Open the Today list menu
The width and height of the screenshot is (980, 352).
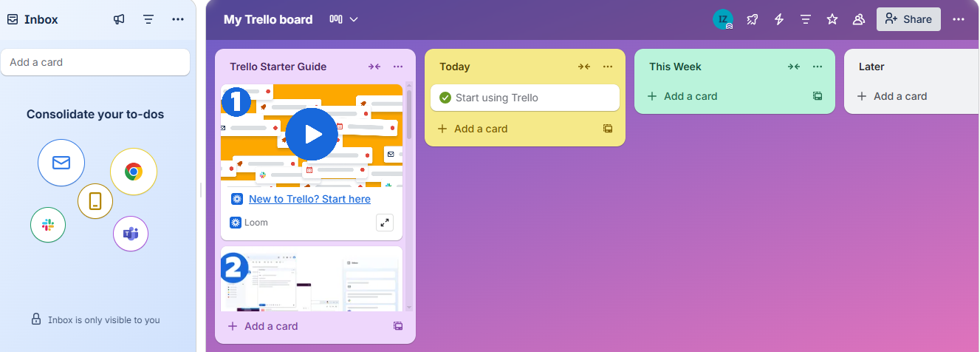tap(608, 67)
